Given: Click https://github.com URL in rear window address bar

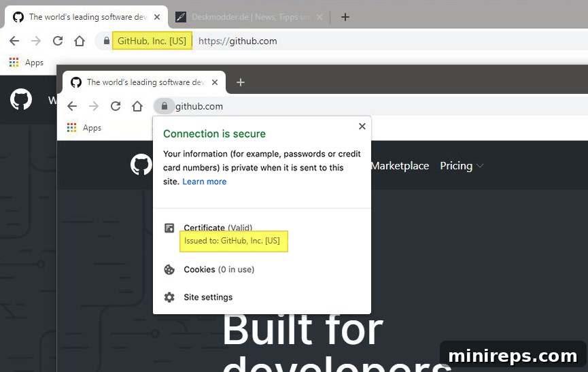Looking at the screenshot, I should click(238, 41).
